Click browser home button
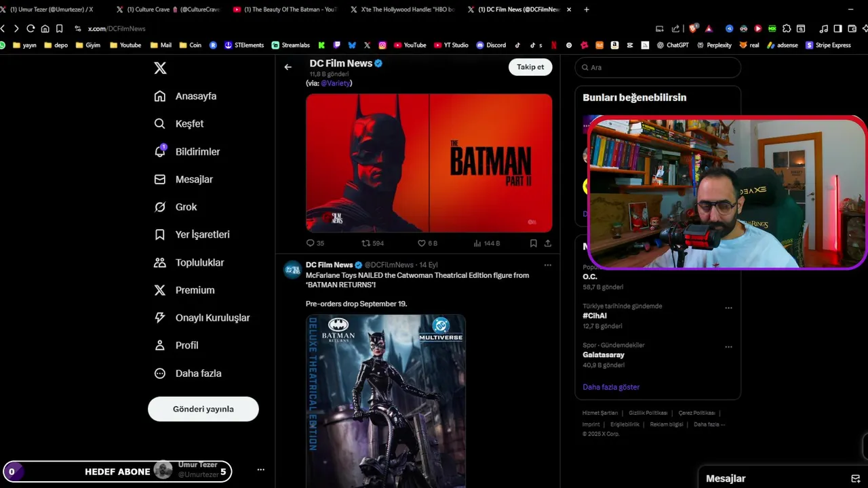The image size is (868, 488). pos(45,28)
